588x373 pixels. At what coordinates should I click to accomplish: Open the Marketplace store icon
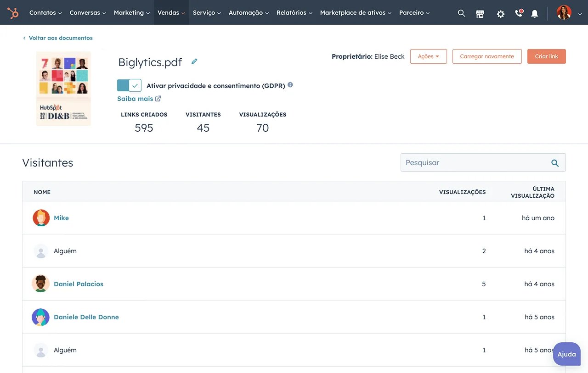click(x=480, y=13)
